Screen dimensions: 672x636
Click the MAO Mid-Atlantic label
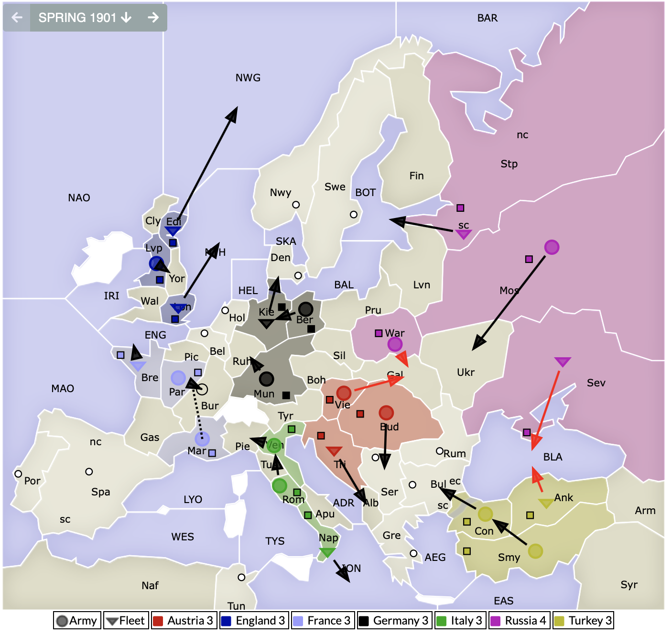point(63,388)
